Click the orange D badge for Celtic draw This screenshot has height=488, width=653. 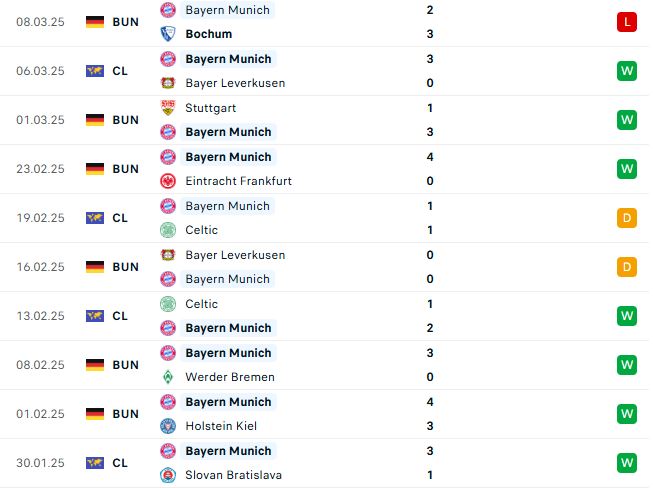click(x=627, y=218)
